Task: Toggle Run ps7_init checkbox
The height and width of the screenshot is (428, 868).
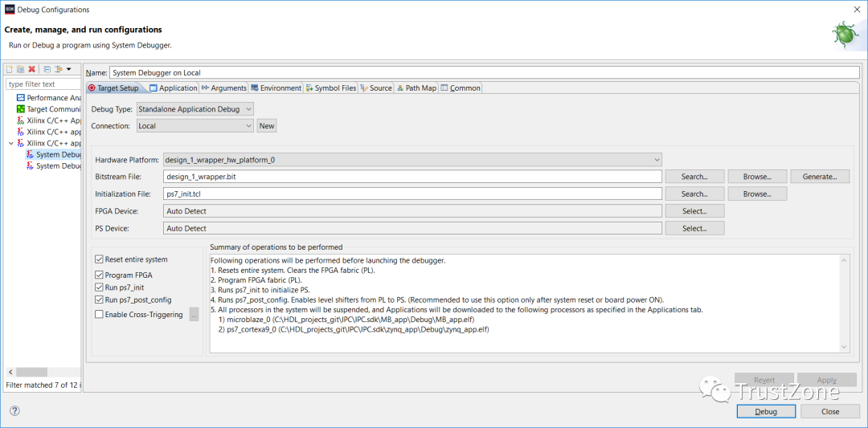Action: (x=99, y=287)
